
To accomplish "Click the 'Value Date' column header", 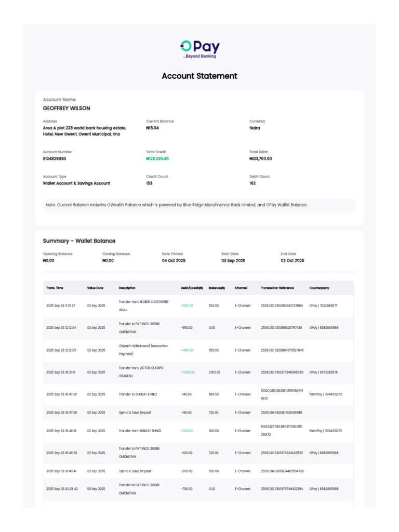I will [x=95, y=288].
